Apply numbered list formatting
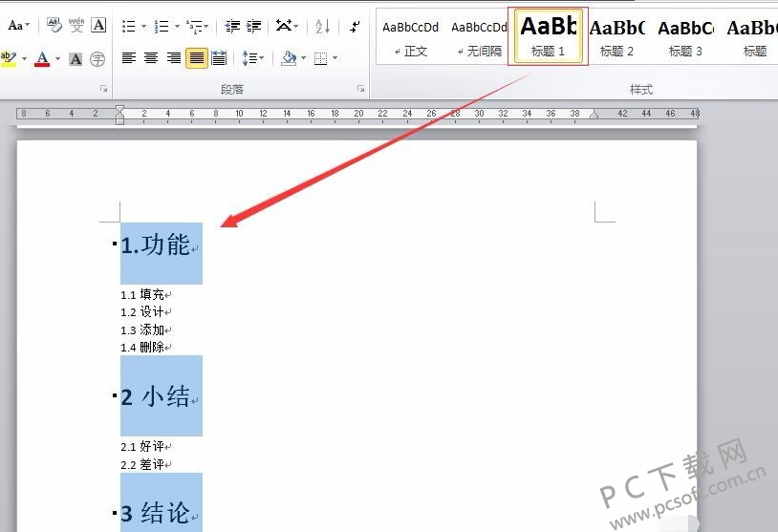 click(162, 26)
